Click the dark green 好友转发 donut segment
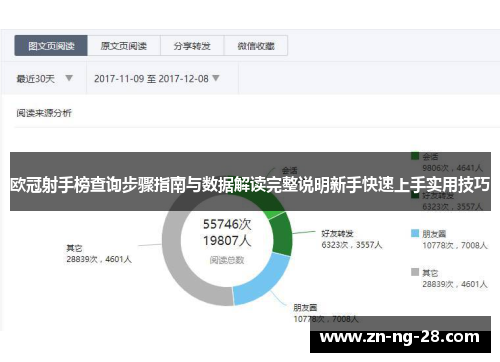This screenshot has width=500, height=362. pos(282,234)
